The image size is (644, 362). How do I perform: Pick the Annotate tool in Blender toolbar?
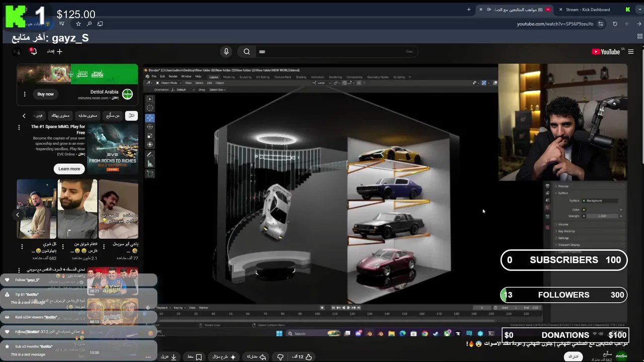point(150,155)
